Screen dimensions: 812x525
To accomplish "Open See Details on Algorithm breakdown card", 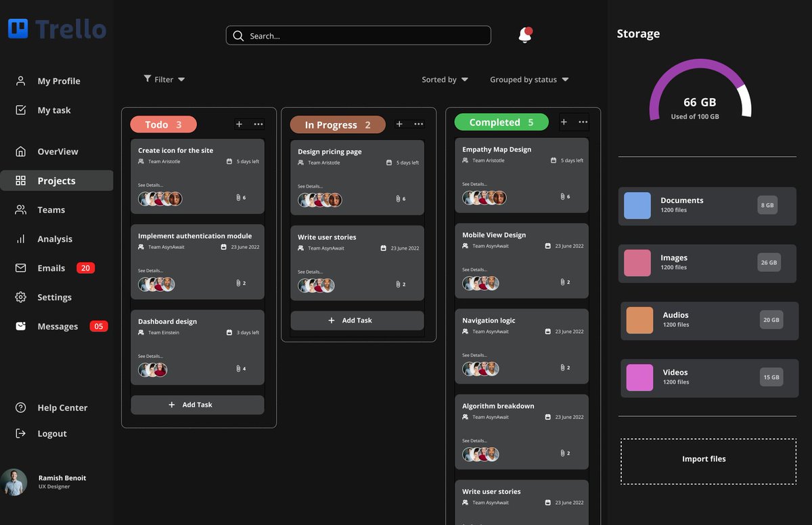I will tap(474, 440).
